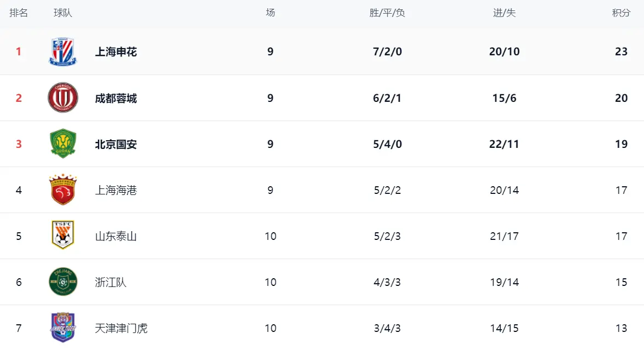
Task: Click the 排名 column header
Action: 19,13
